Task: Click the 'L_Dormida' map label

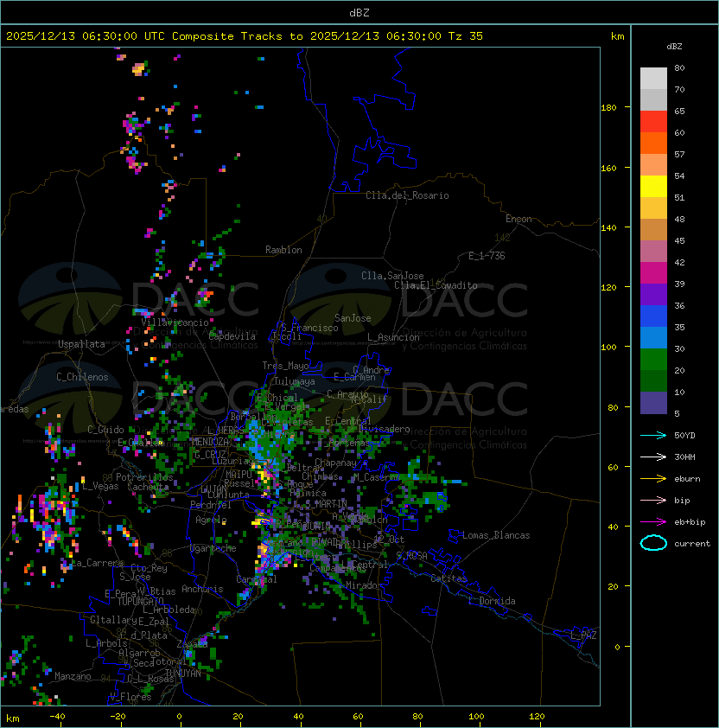Action: coord(492,601)
